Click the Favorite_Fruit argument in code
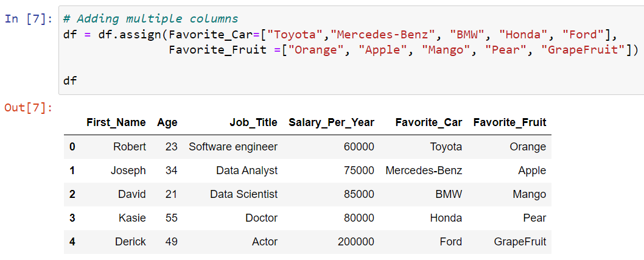 pyautogui.click(x=204, y=50)
